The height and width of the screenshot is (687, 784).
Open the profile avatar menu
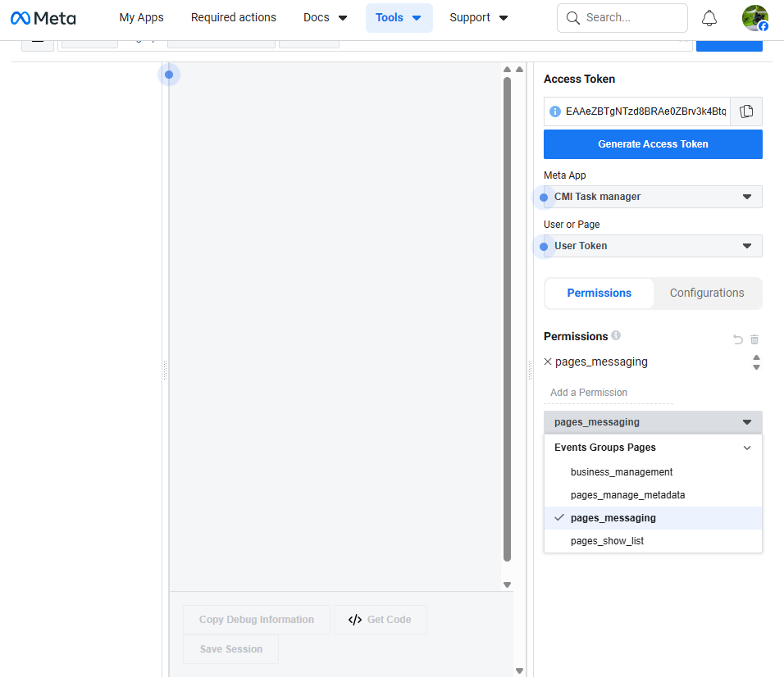pyautogui.click(x=754, y=18)
